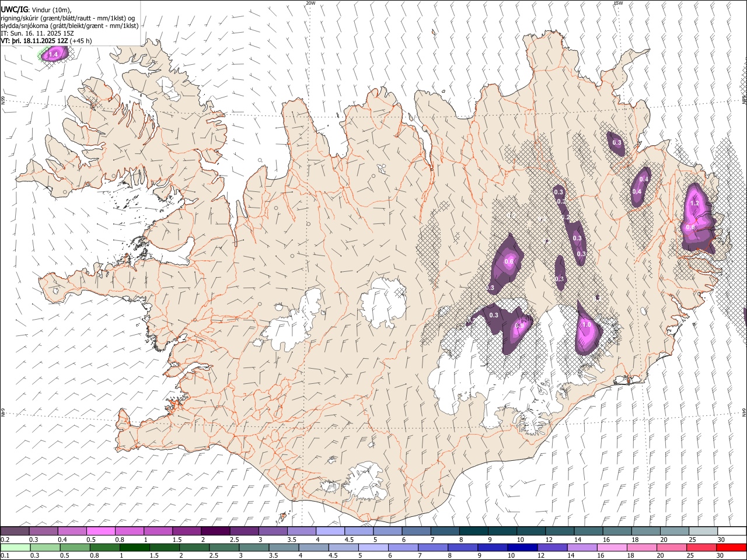Click the '20W' longitude label
The width and height of the screenshot is (747, 560).
(310, 3)
